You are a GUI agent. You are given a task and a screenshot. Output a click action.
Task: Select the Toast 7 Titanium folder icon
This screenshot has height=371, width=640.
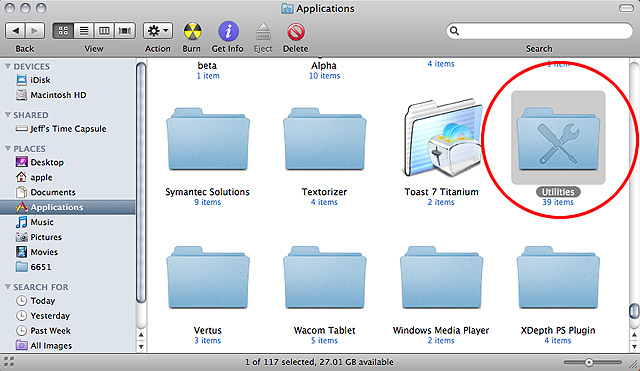442,138
